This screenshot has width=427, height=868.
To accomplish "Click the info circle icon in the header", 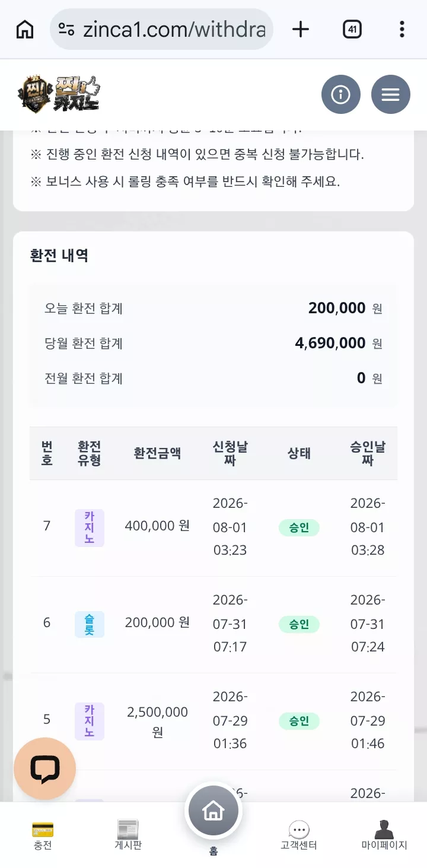I will [341, 94].
